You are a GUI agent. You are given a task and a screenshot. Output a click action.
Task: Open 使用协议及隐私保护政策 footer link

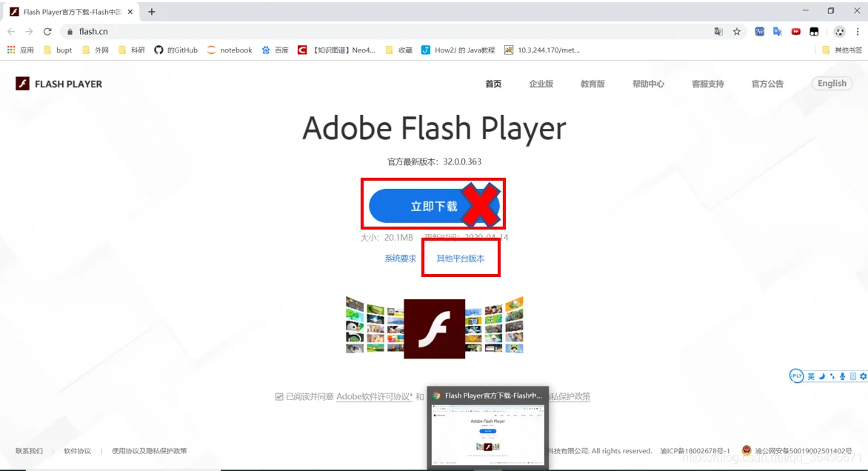[x=149, y=450]
